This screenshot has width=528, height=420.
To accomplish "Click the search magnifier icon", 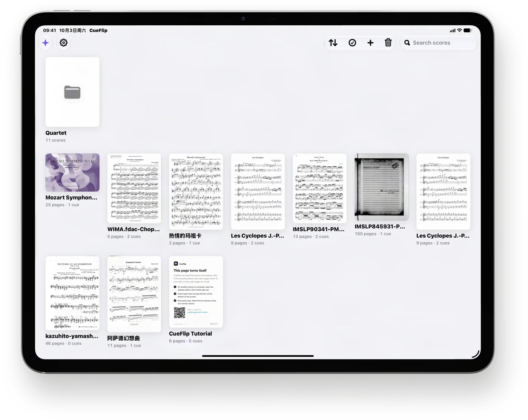I will [x=407, y=43].
